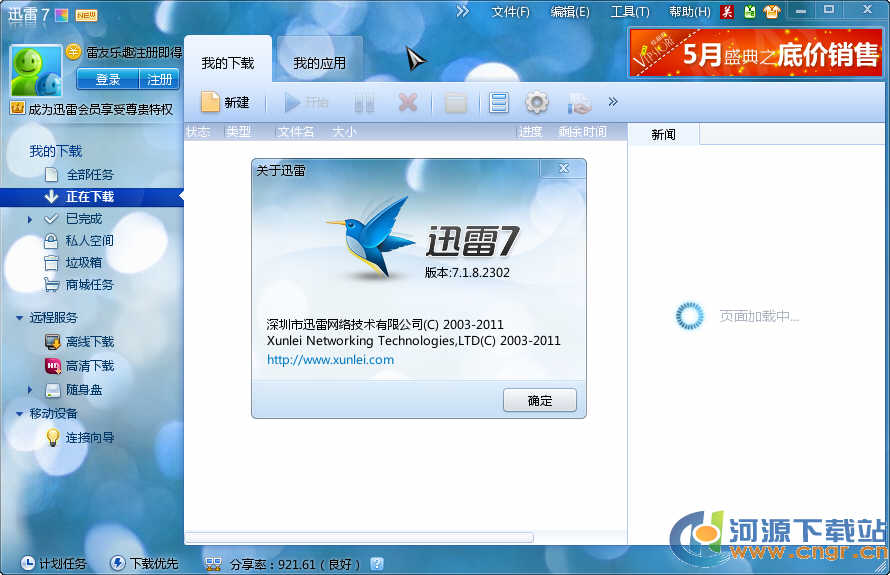Click the red X delete task icon
The image size is (890, 575).
click(x=408, y=103)
